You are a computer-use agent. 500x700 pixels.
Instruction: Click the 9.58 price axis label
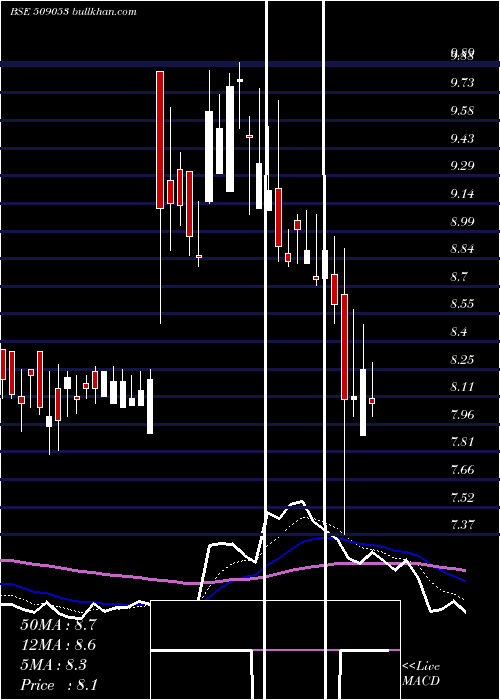pos(462,110)
